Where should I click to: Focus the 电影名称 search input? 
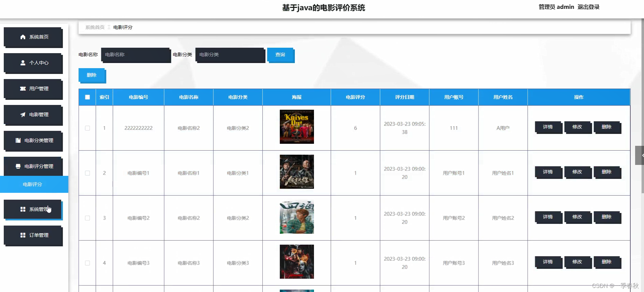coord(136,55)
